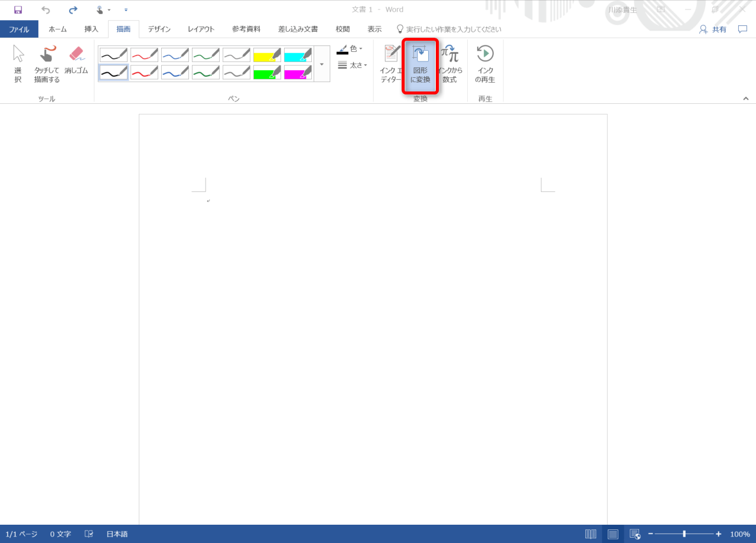Select the magenta highlighter
Image resolution: width=756 pixels, height=543 pixels.
[x=298, y=73]
